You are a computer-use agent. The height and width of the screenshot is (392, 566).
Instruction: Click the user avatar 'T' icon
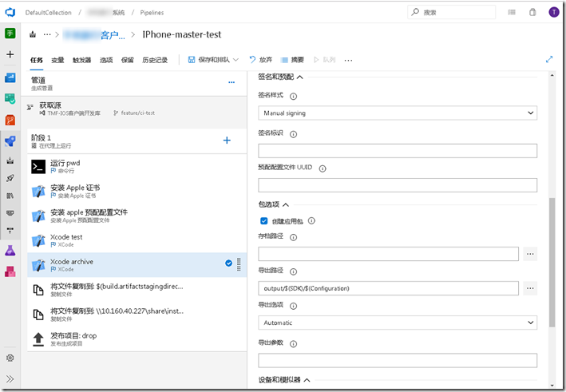click(x=553, y=12)
